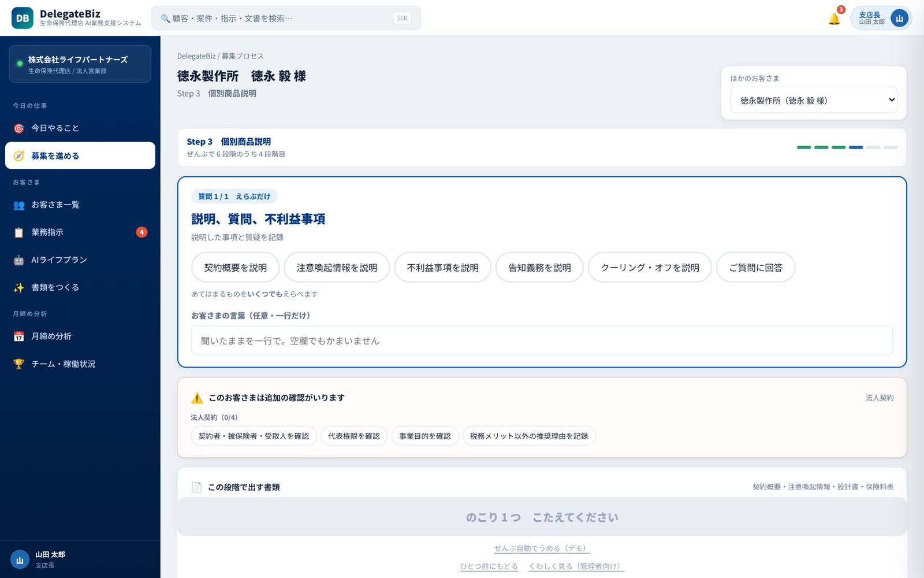Focus the 顧客・案件 search box
Screen dimensions: 924x578
[x=286, y=18]
